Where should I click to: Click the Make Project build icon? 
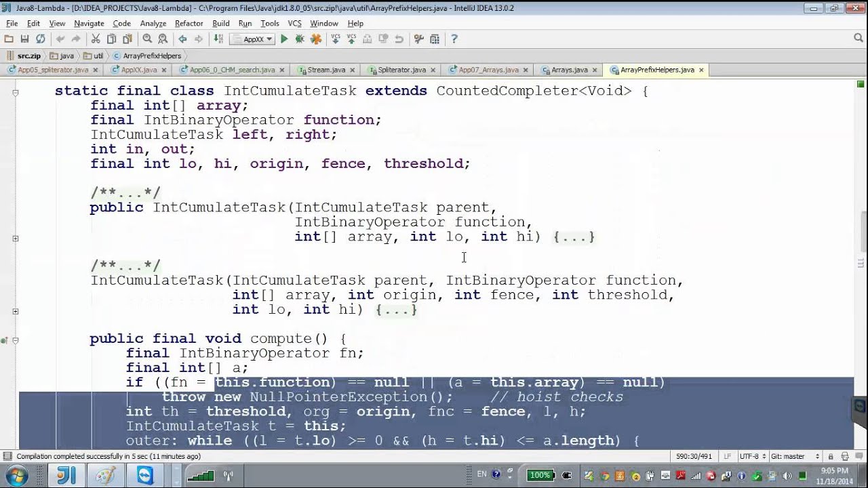(x=218, y=39)
